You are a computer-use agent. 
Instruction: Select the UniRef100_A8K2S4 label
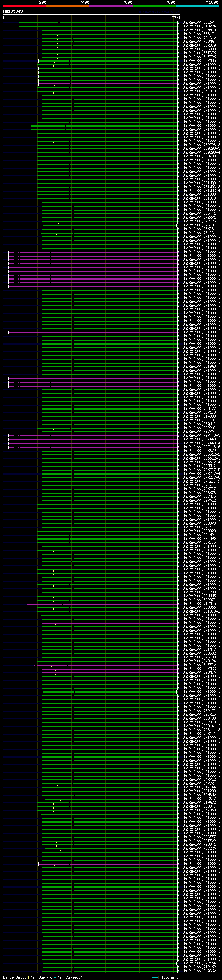point(199,229)
